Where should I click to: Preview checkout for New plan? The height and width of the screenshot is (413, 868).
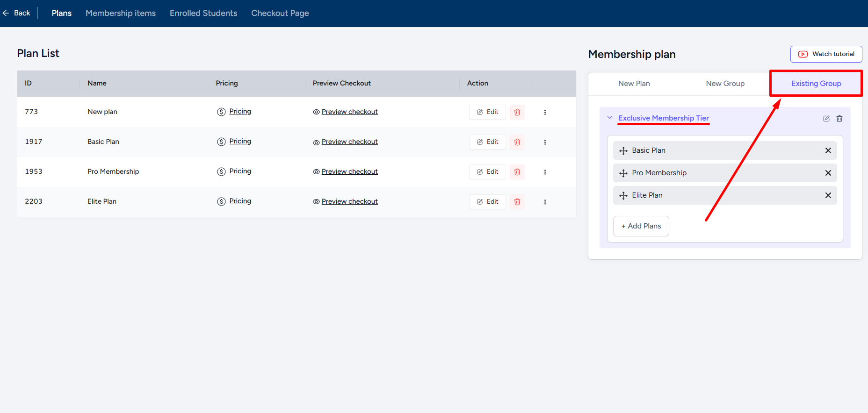pyautogui.click(x=349, y=112)
